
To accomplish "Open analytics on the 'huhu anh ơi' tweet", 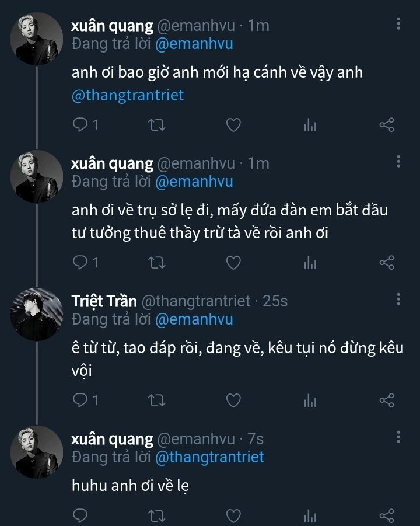I will [310, 515].
